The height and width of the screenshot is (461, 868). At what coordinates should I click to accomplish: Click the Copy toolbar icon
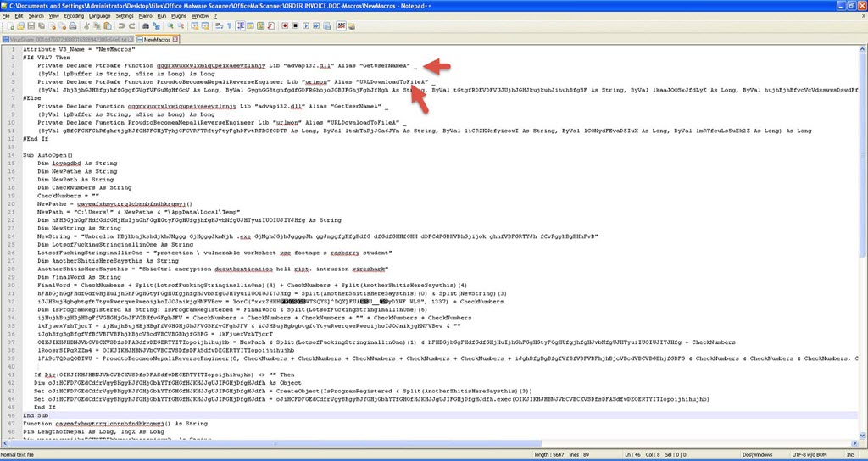tap(97, 26)
